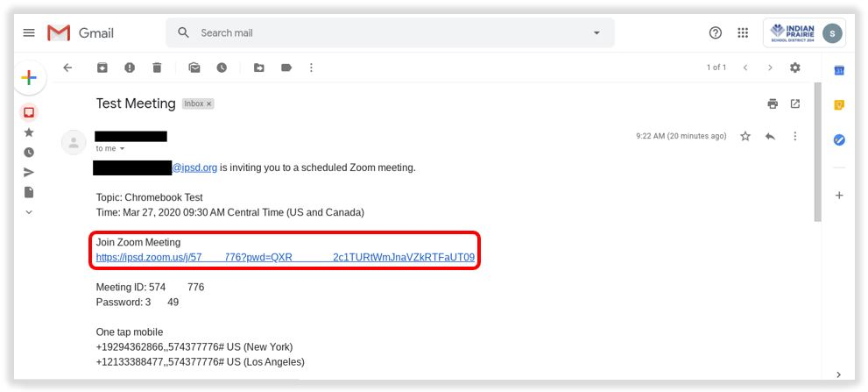Star this message

tap(745, 136)
